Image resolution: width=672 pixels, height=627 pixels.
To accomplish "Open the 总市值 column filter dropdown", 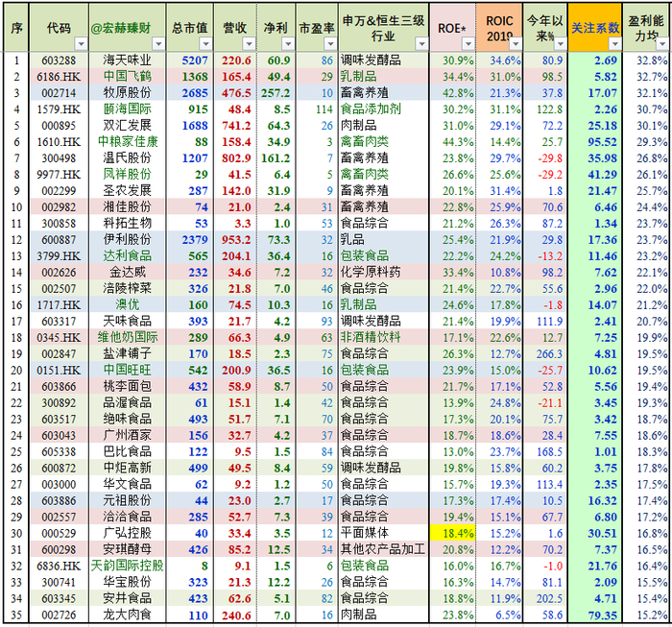I will pos(206,44).
